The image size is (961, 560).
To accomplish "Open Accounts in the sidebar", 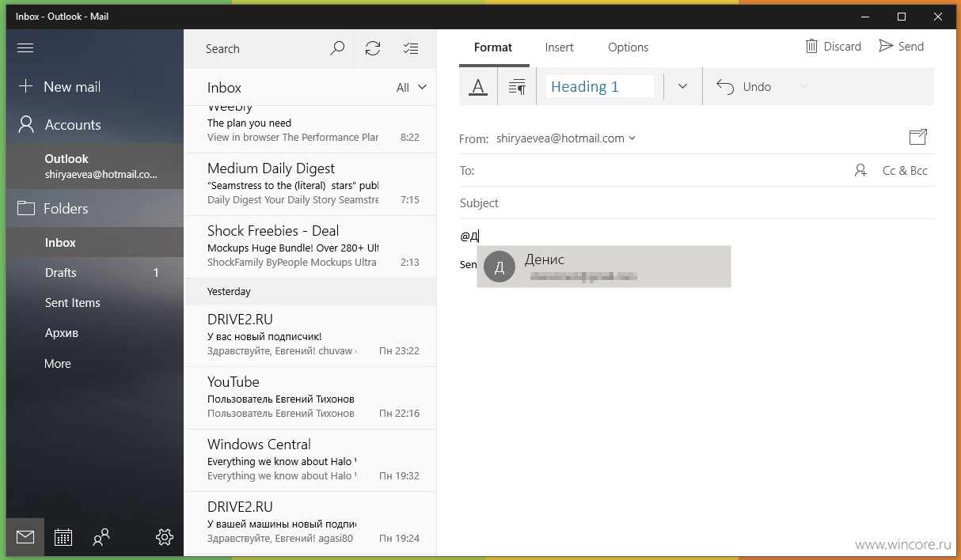I will [x=95, y=125].
